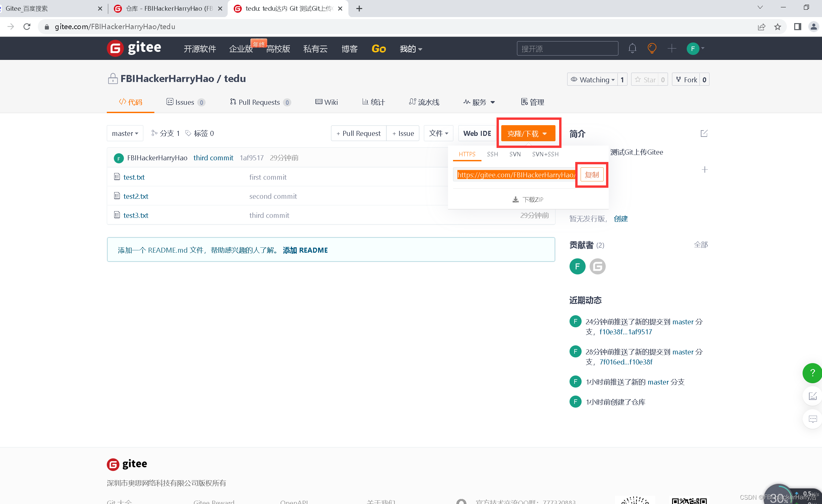
Task: Click contributor avatar F
Action: point(577,266)
